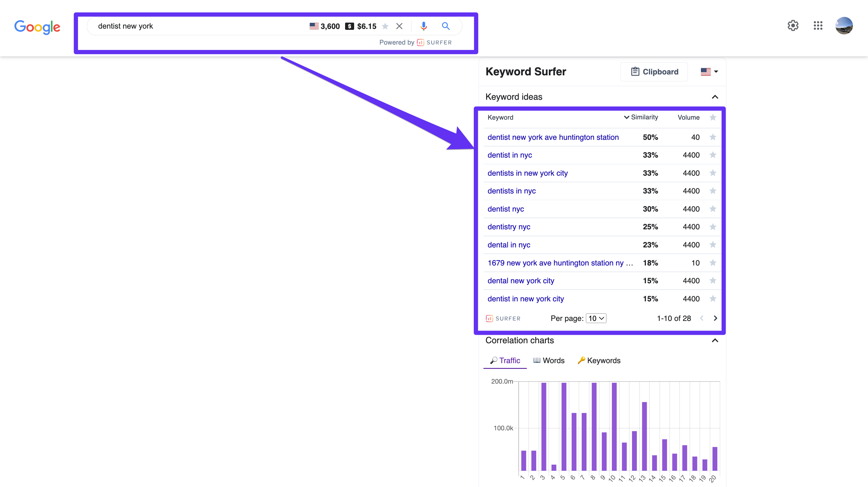
Task: Collapse the Keyword ideas section
Action: 715,96
